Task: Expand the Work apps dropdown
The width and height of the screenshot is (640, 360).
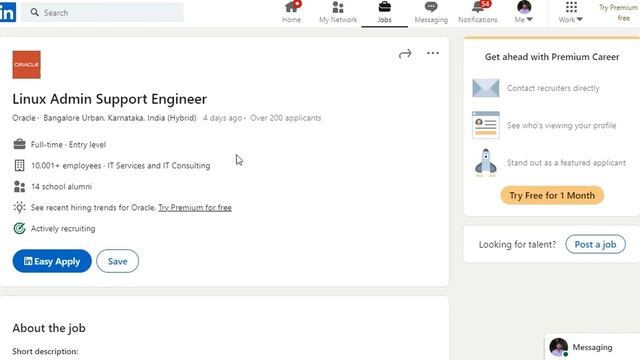Action: 571,12
